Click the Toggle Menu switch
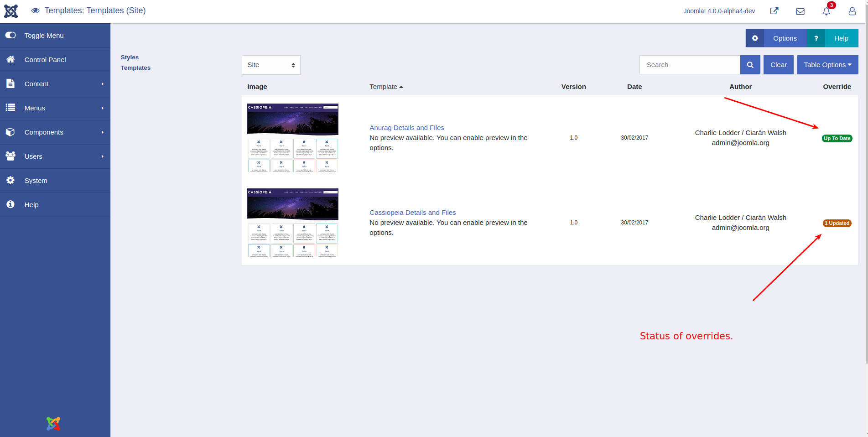Viewport: 868px width, 437px height. [10, 35]
